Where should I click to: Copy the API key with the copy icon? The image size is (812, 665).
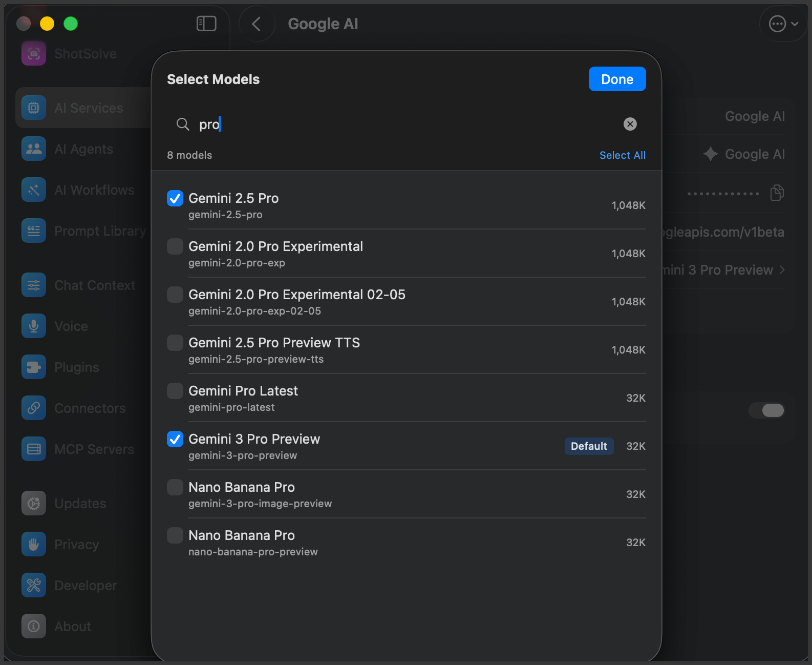(777, 193)
